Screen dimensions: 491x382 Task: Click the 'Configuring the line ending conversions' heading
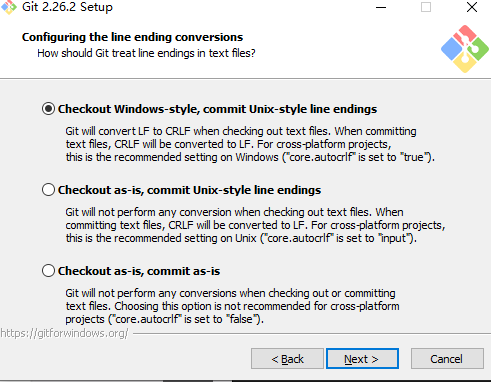click(132, 37)
